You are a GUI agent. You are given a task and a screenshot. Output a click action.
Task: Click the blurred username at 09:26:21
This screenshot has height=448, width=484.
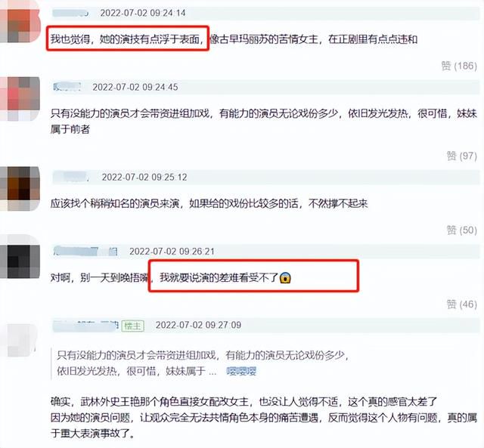click(85, 252)
